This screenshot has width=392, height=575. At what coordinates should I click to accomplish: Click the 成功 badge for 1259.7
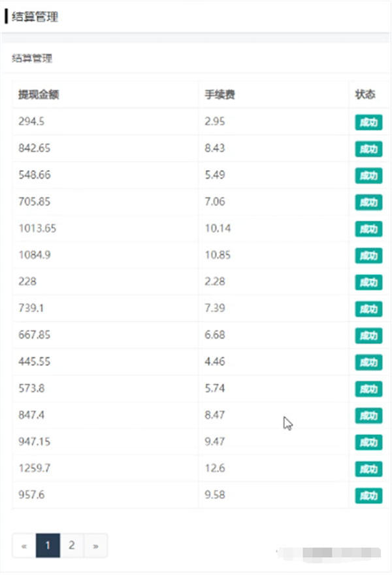click(x=368, y=469)
